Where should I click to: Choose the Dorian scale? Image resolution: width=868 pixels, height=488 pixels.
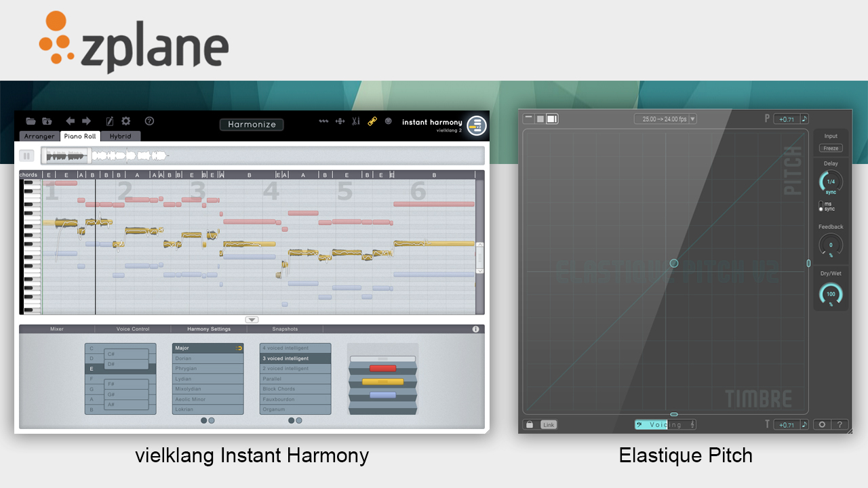click(208, 359)
